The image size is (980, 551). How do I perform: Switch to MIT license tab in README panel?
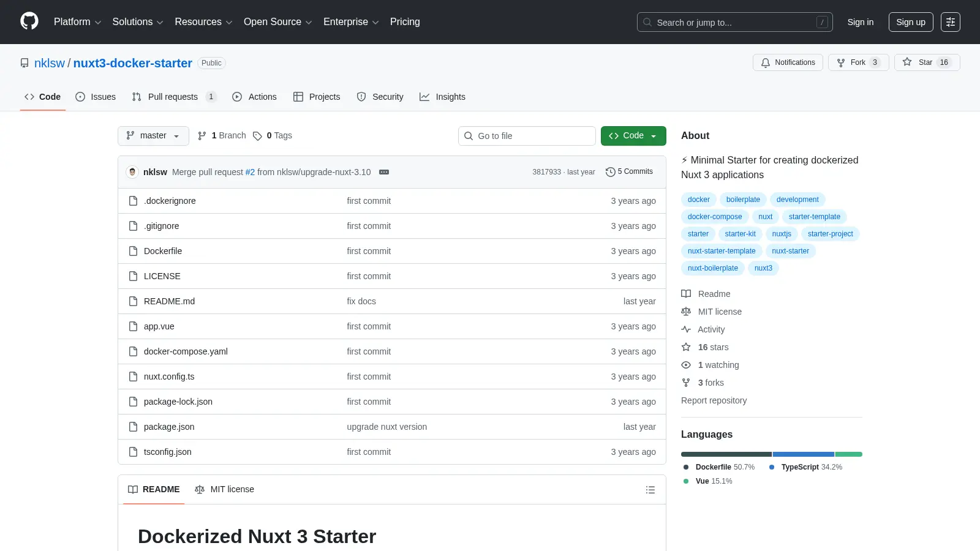point(224,489)
